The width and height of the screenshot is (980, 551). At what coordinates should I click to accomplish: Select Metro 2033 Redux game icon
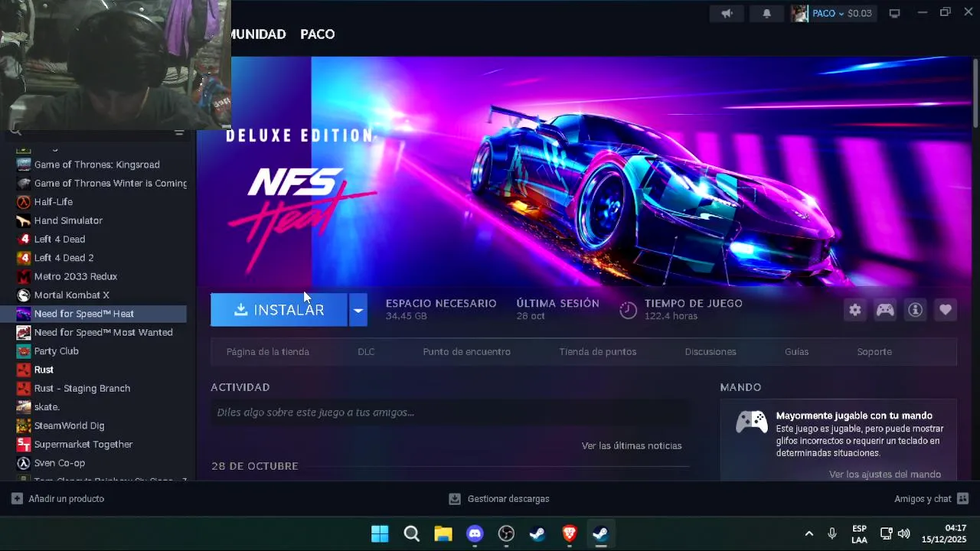click(24, 276)
